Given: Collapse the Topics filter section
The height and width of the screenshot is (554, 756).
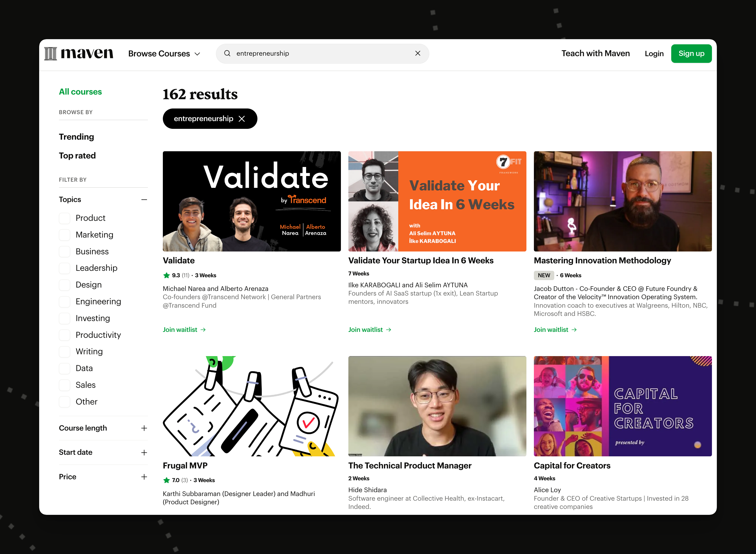Looking at the screenshot, I should (x=144, y=199).
